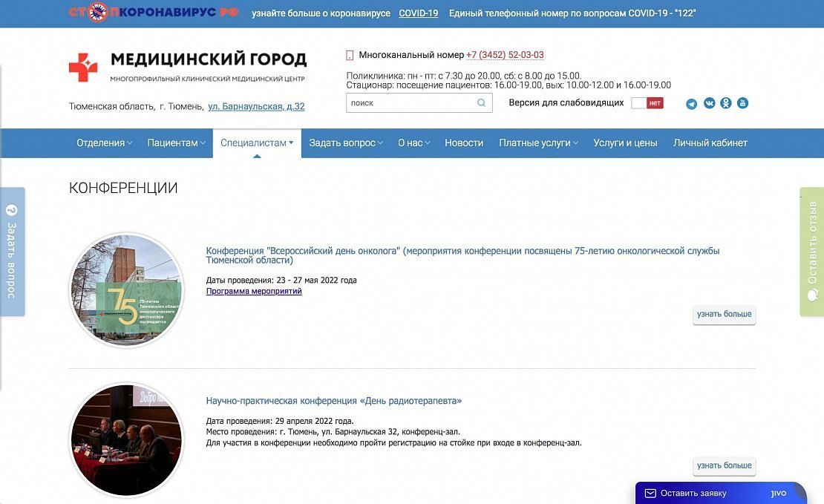
Task: Open the VK social icon
Action: click(x=709, y=103)
